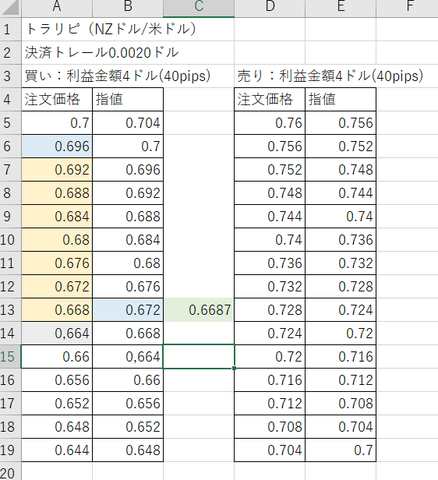438x480 pixels.
Task: Click cell A5 with value 0.7
Action: point(57,123)
